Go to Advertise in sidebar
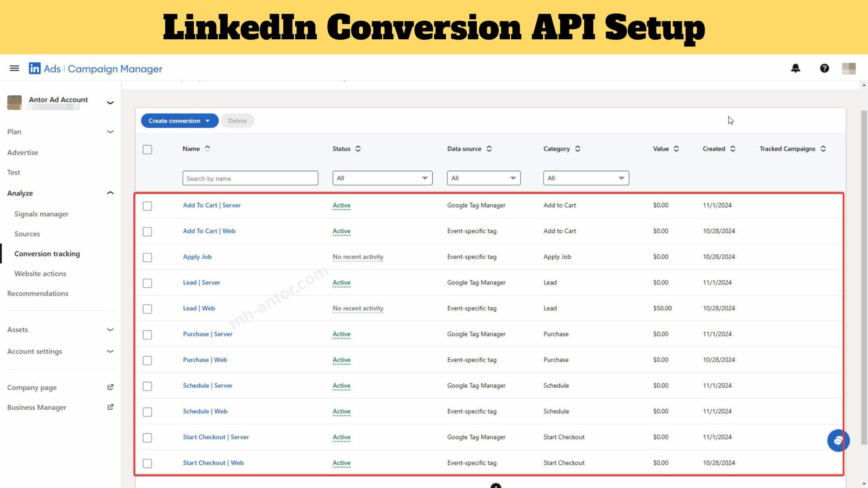Image resolution: width=868 pixels, height=488 pixels. point(23,152)
